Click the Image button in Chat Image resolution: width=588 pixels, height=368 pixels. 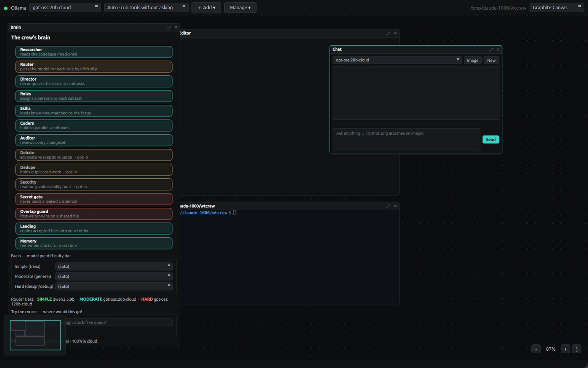pos(472,60)
